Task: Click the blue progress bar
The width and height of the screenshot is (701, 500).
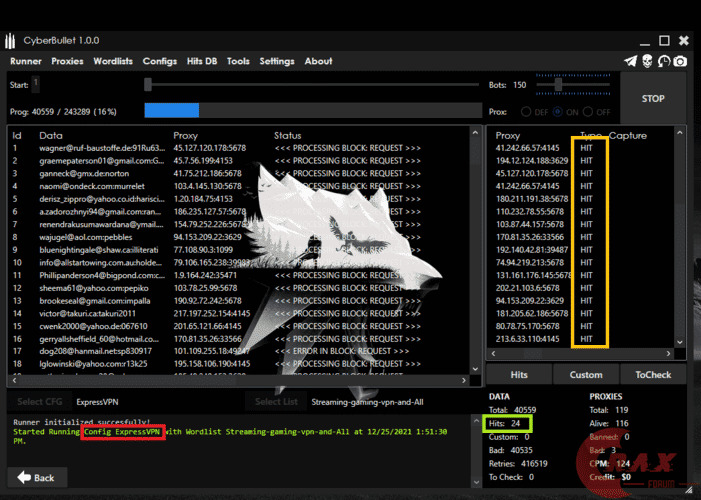Action: point(172,110)
